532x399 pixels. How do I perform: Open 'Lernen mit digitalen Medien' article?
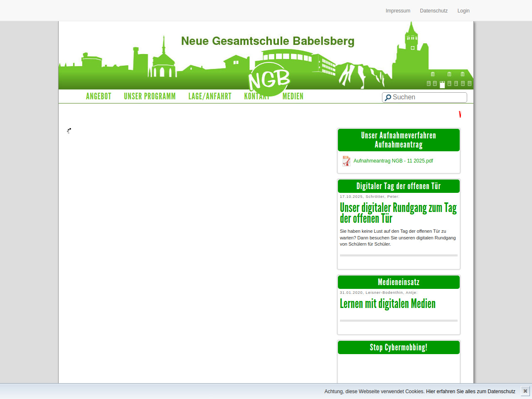[387, 304]
